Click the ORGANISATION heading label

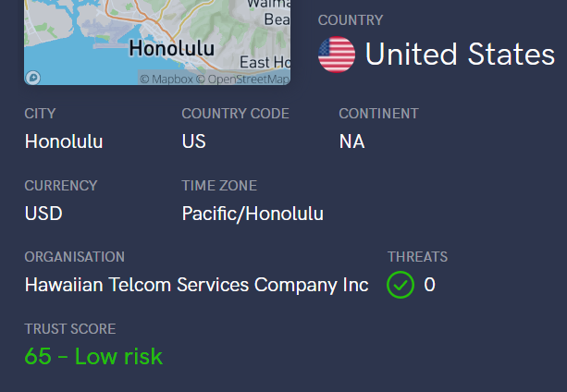coord(74,257)
